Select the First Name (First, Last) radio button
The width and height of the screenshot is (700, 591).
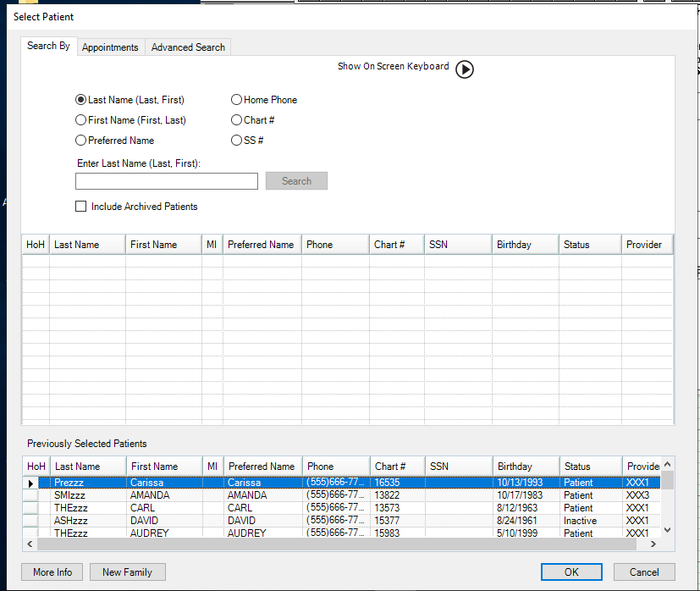(x=131, y=120)
